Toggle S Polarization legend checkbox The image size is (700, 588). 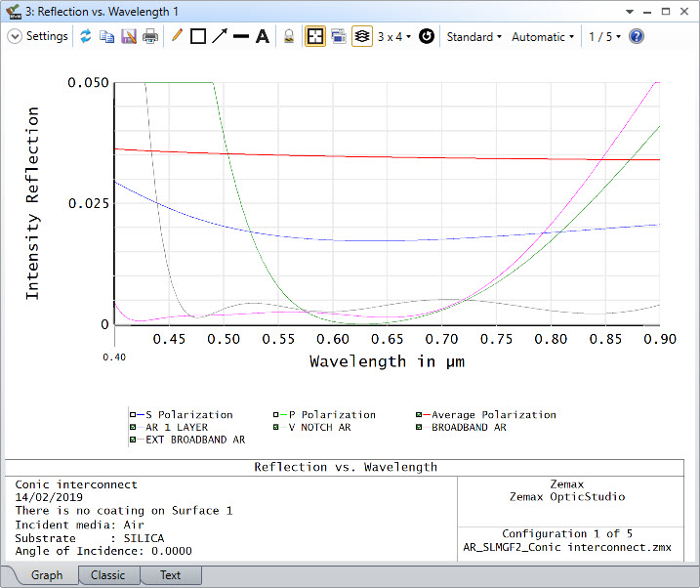(x=133, y=415)
